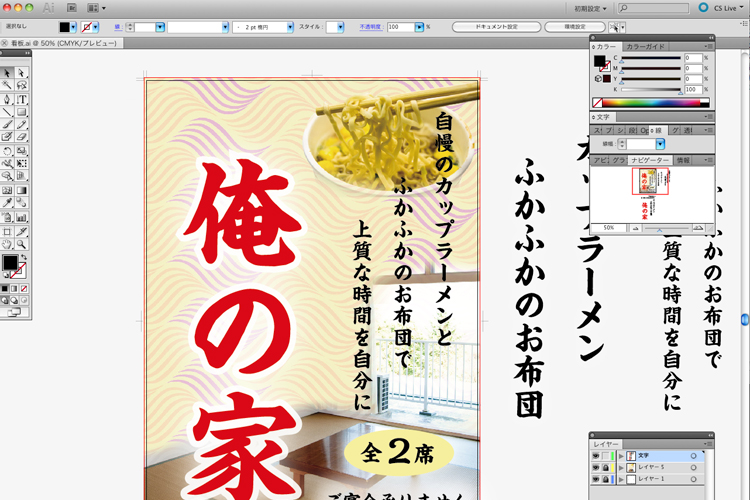
Task: Select the Type tool
Action: pos(22,99)
